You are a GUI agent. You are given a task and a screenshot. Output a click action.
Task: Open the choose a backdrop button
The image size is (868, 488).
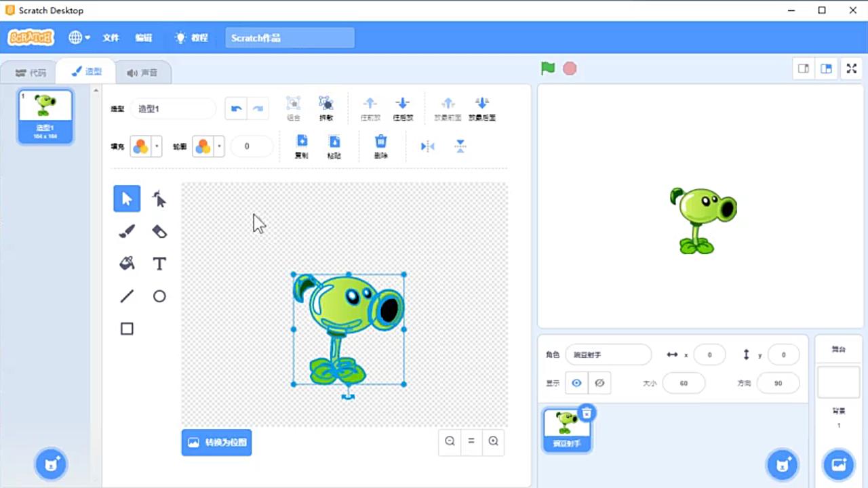click(839, 464)
